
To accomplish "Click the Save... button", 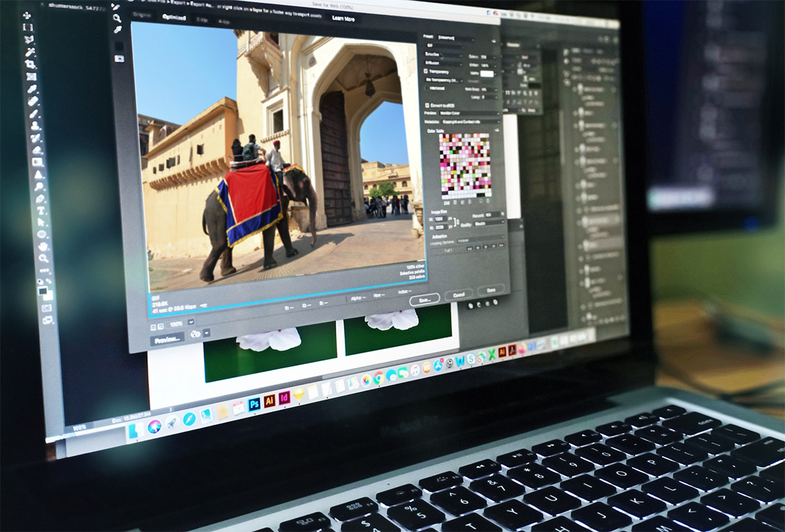I will point(424,299).
